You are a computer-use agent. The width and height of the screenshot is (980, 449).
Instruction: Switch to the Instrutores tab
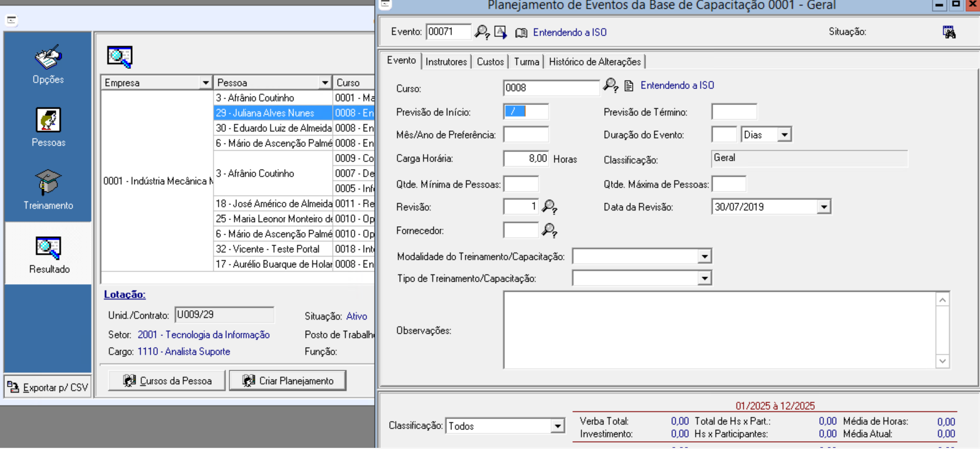[446, 62]
